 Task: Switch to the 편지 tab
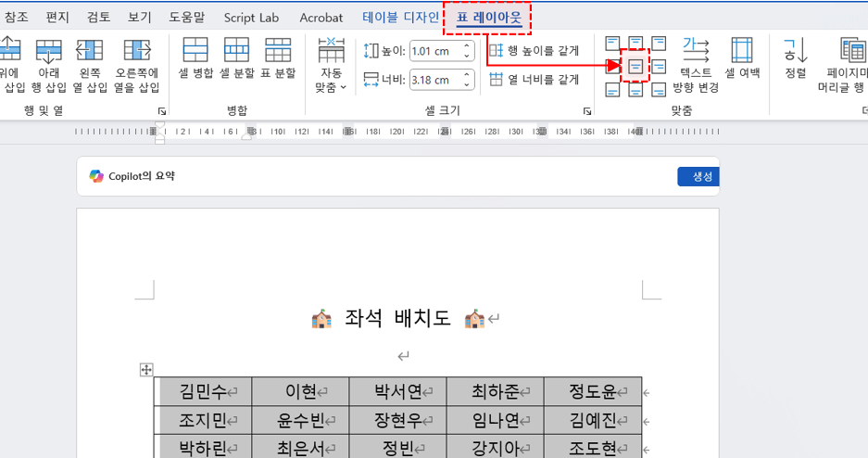click(57, 18)
